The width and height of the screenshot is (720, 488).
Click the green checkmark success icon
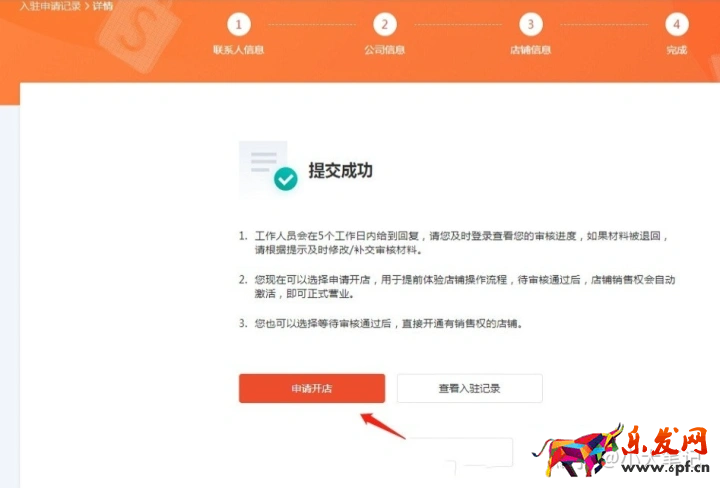tap(286, 179)
